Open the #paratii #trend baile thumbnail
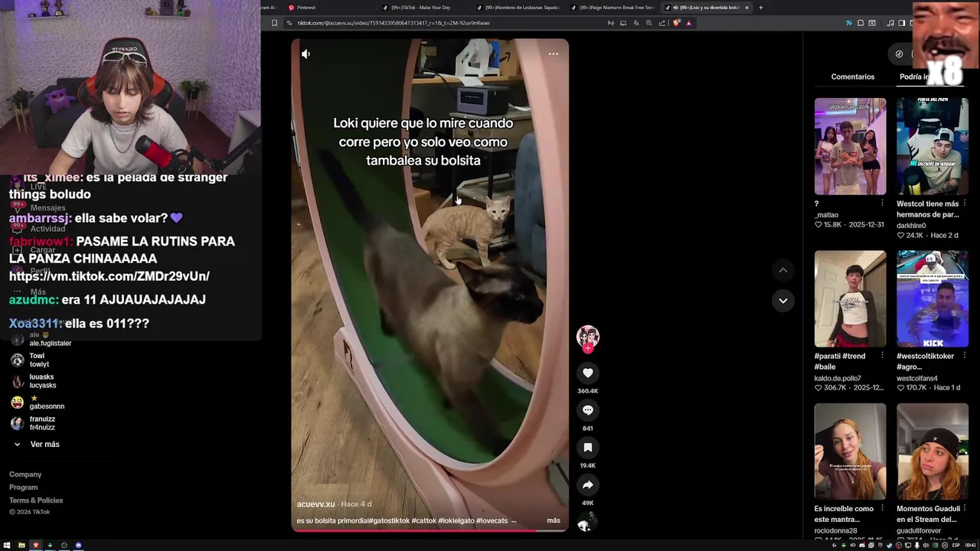Image resolution: width=980 pixels, height=551 pixels. [850, 299]
